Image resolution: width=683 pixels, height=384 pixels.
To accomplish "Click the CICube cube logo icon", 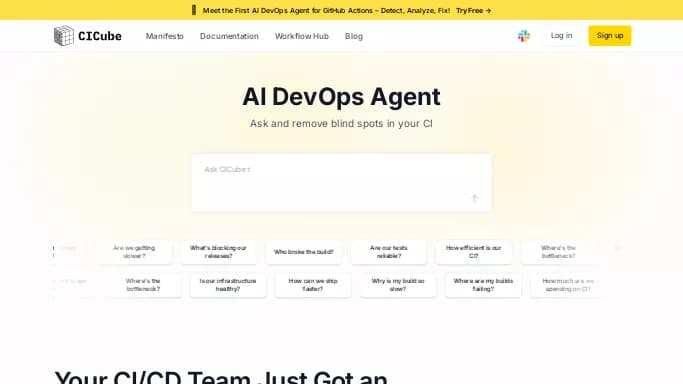I will tap(64, 36).
